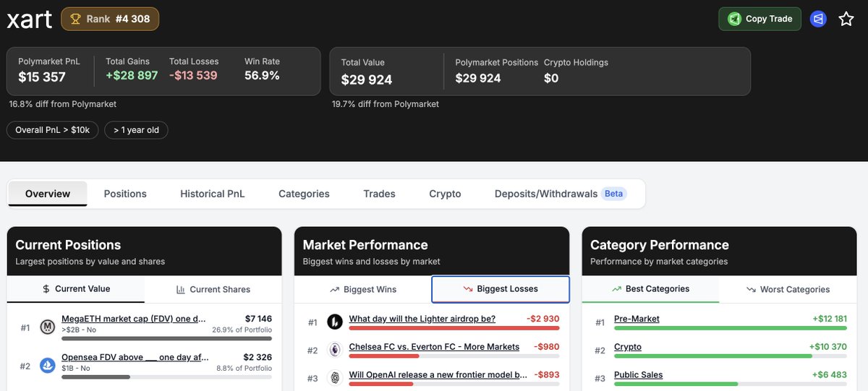Open the Historical PnL tab
868x391 pixels.
[213, 194]
